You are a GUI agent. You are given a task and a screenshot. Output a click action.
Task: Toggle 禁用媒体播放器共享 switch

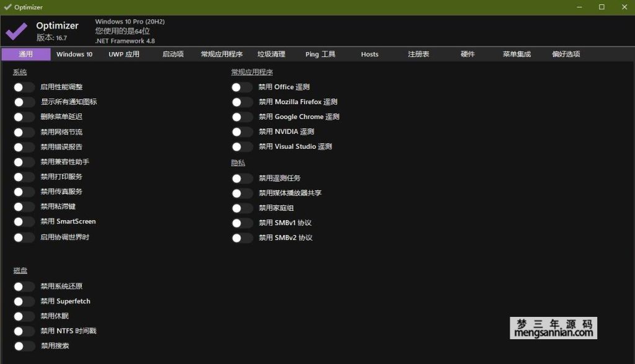(x=242, y=193)
